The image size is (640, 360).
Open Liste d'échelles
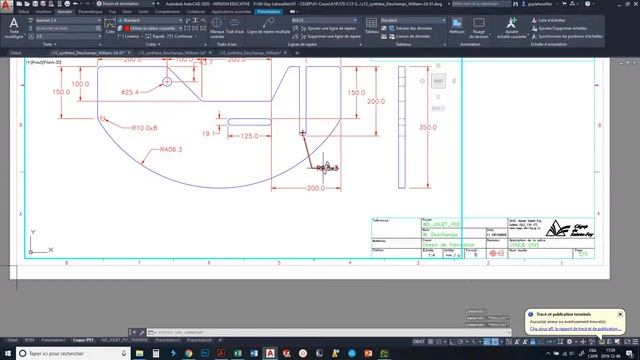548,20
